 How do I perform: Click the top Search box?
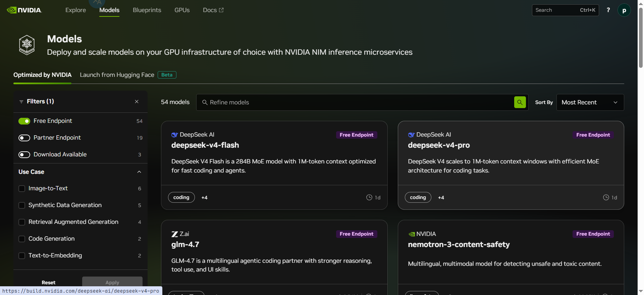coord(565,10)
